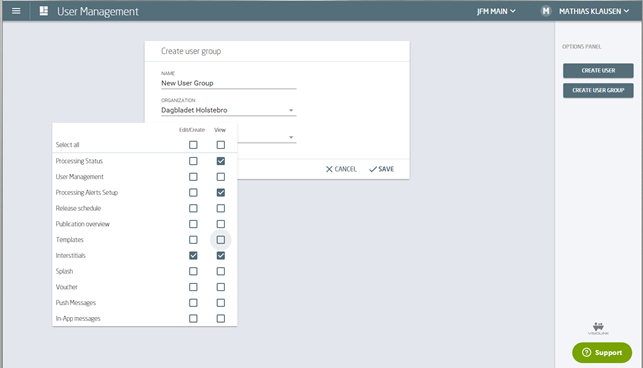This screenshot has width=643, height=368.
Task: Open the hamburger navigation menu
Action: pyautogui.click(x=16, y=11)
